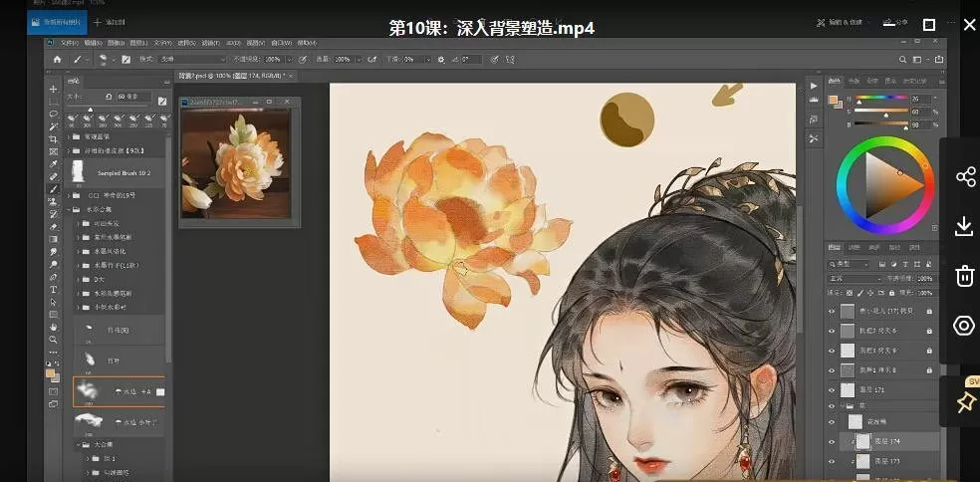Select the Brush tool in the toolbar
980x482 pixels.
click(53, 189)
